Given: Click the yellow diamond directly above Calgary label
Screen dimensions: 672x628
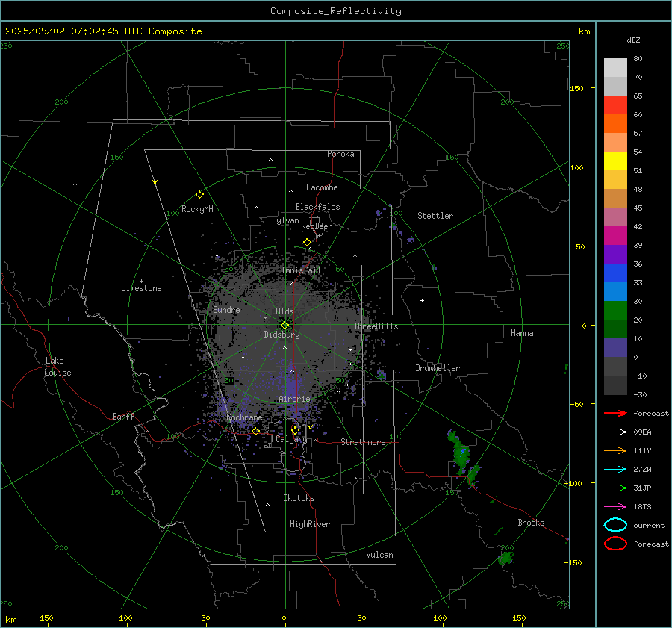Looking at the screenshot, I should (295, 430).
